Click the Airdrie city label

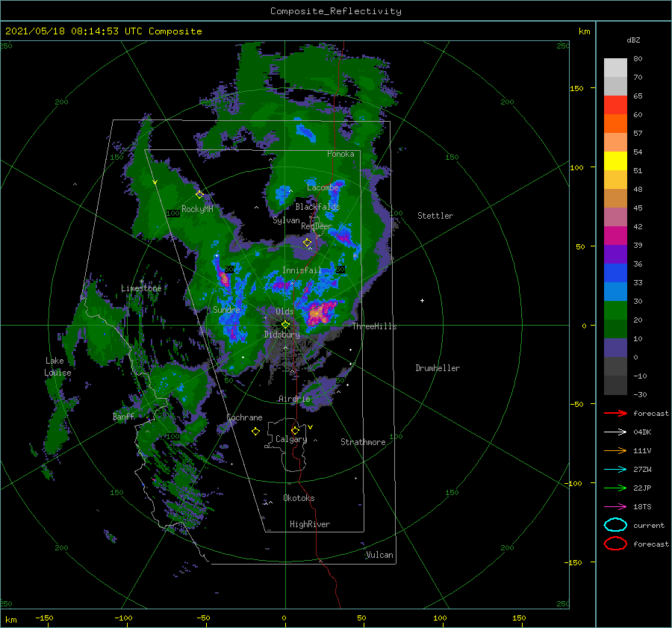click(x=294, y=399)
